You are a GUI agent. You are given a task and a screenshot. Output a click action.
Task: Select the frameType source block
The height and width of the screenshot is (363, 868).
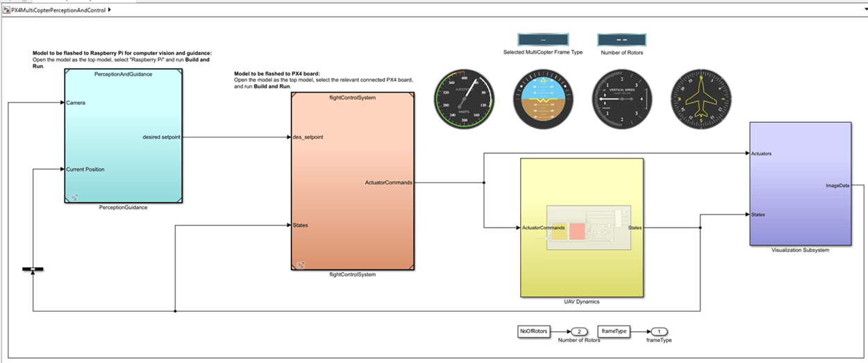tap(615, 332)
